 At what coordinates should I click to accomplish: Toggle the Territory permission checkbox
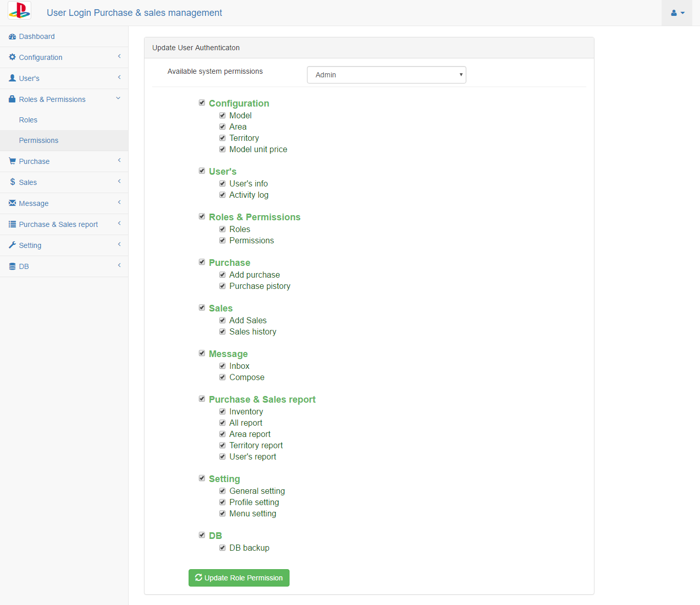point(222,138)
